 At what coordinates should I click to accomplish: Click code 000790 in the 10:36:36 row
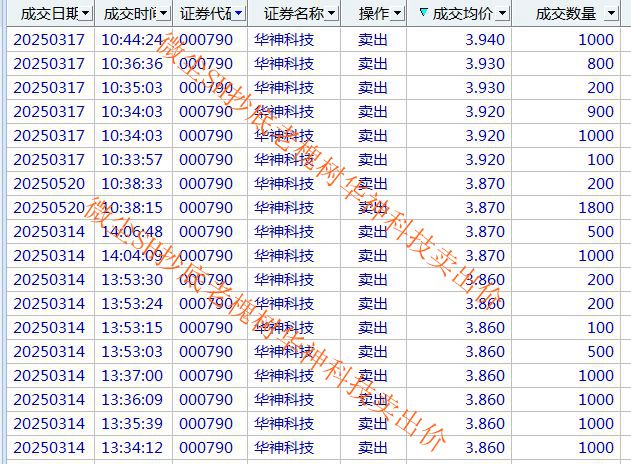206,64
